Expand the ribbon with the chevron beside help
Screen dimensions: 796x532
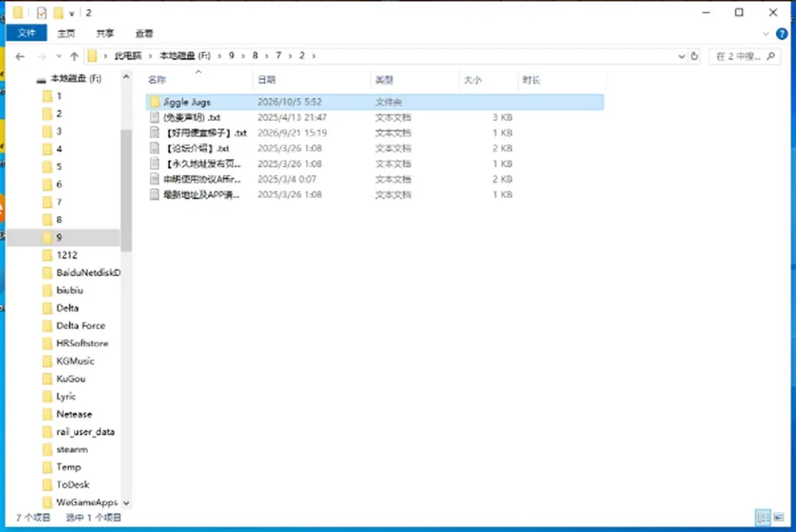[x=765, y=34]
